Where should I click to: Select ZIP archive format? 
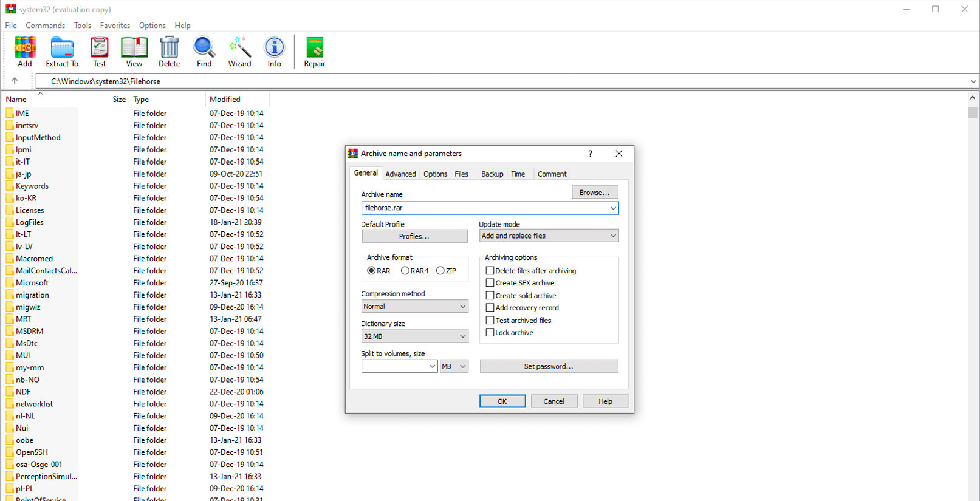[440, 271]
